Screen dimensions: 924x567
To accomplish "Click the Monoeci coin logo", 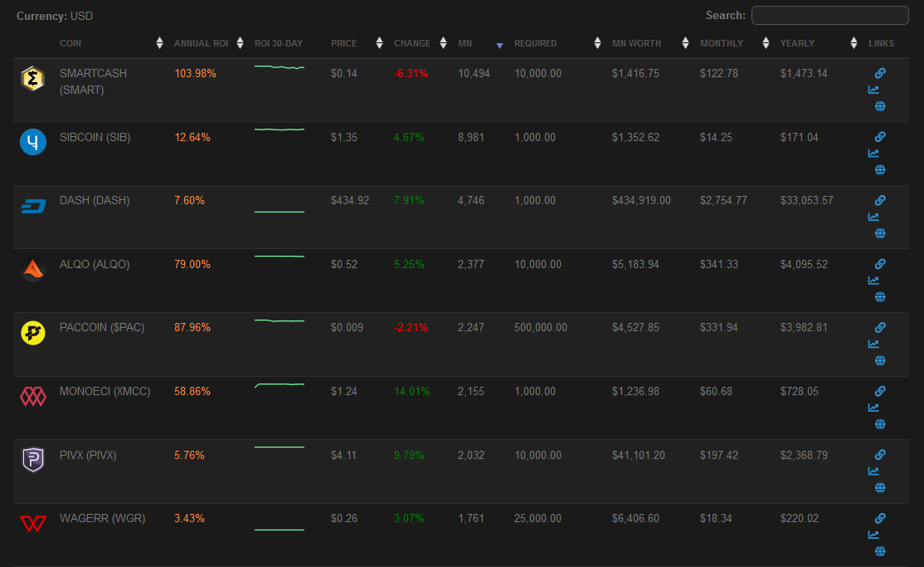I will tap(33, 397).
